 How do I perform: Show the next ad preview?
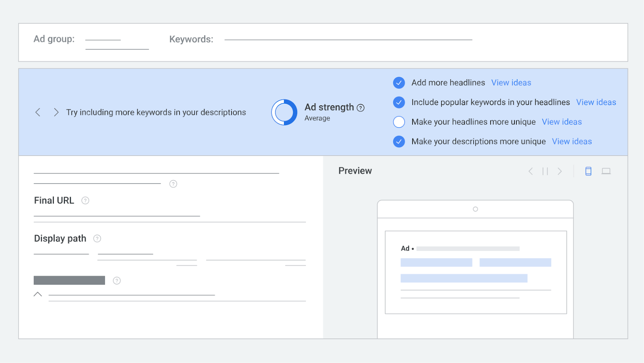[560, 171]
